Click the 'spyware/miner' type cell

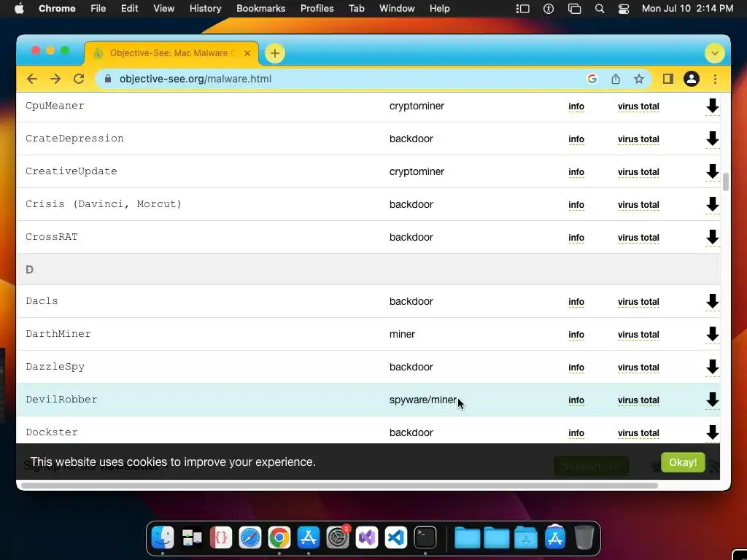(x=423, y=400)
